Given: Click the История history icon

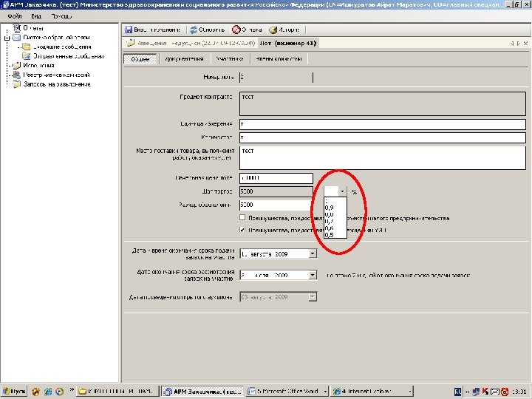Looking at the screenshot, I should (x=273, y=30).
